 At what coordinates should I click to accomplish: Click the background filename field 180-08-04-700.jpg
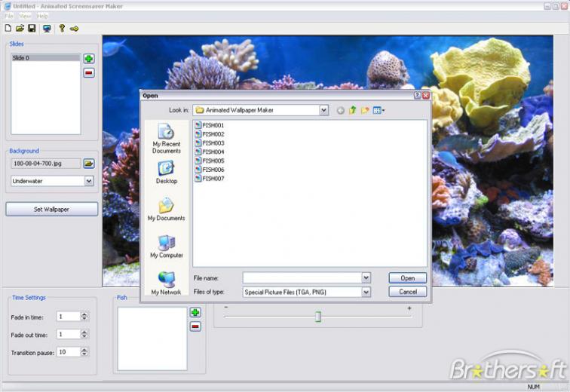click(x=46, y=164)
